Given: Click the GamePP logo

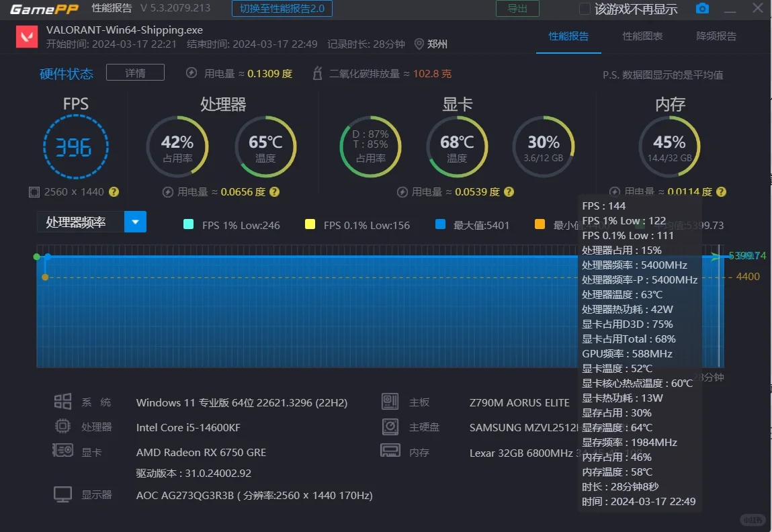Looking at the screenshot, I should click(x=45, y=9).
